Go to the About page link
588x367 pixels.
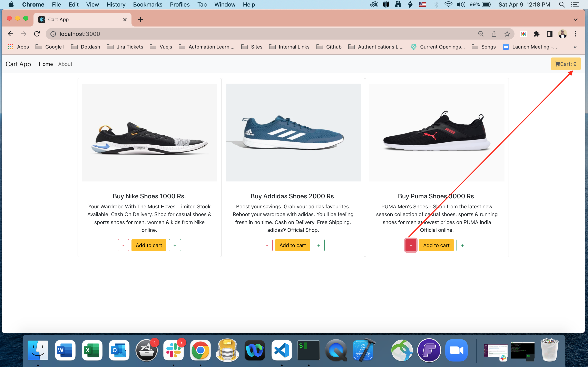tap(65, 64)
